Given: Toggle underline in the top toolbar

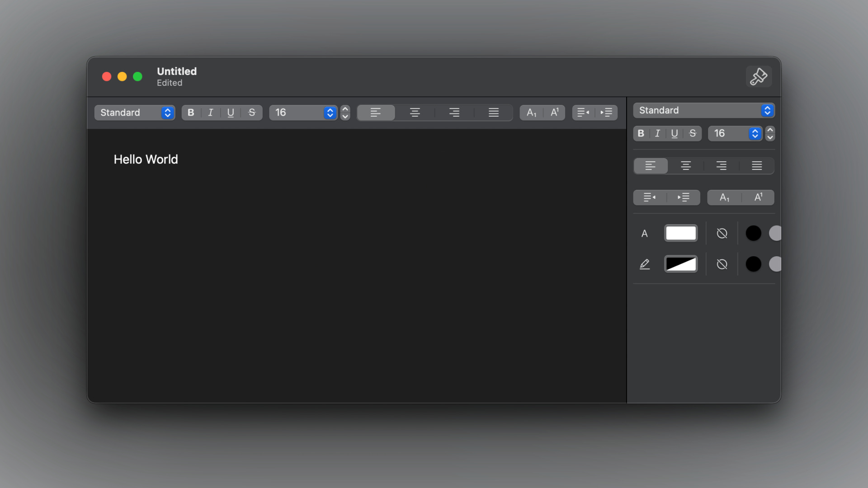Looking at the screenshot, I should pyautogui.click(x=231, y=113).
